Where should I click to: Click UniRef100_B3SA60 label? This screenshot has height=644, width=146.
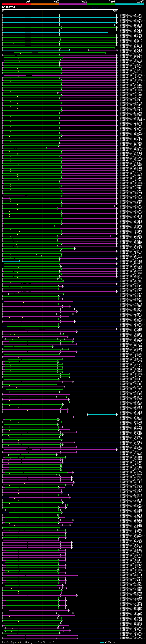click(x=131, y=55)
